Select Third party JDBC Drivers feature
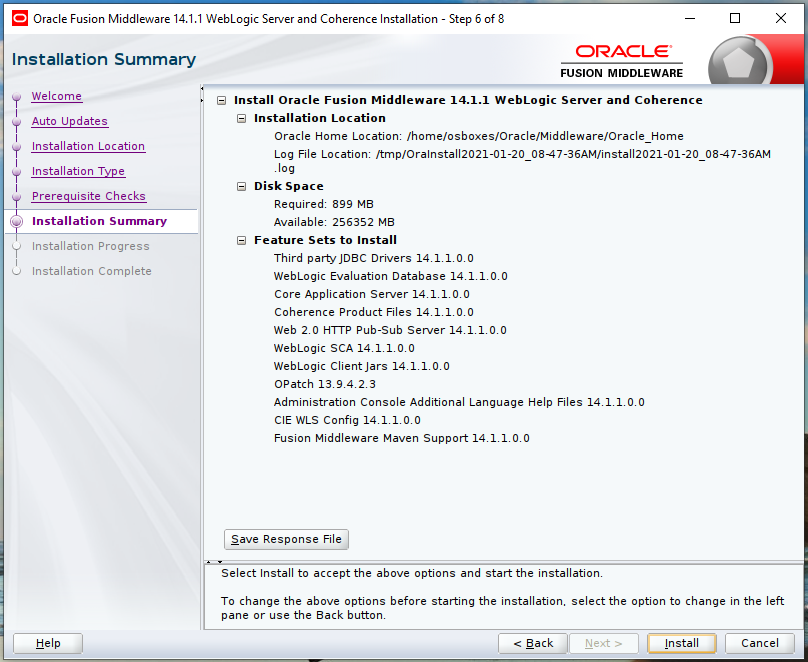 tap(374, 259)
